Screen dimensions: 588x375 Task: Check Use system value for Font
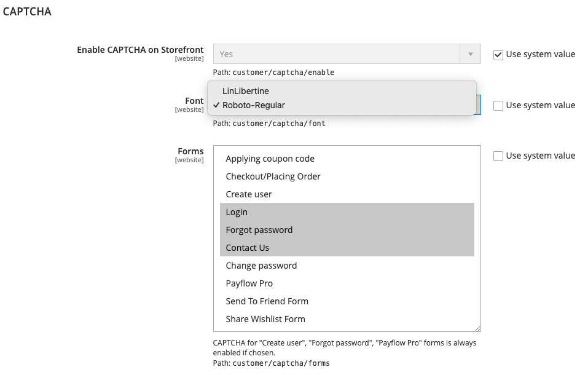(x=498, y=106)
